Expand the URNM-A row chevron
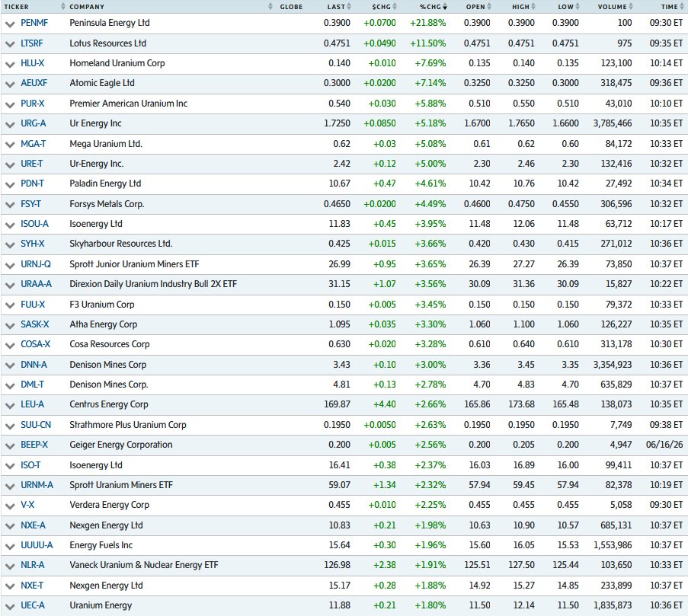This screenshot has height=616, width=688. (x=10, y=487)
